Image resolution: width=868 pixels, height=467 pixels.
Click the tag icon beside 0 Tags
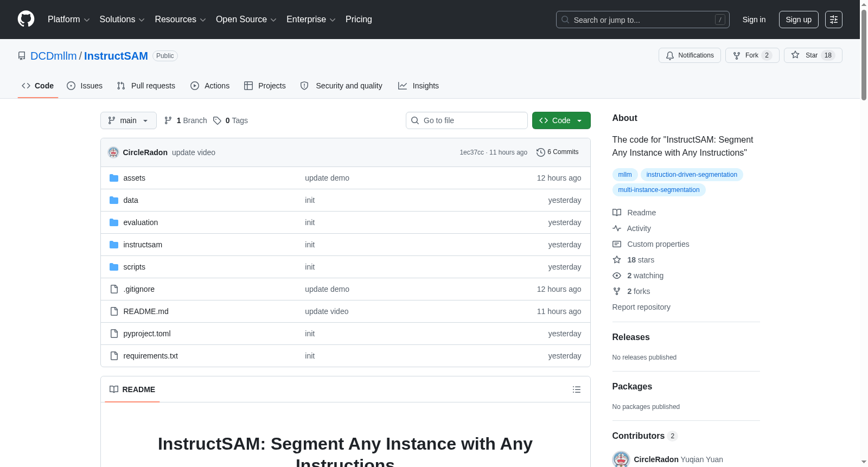click(217, 120)
